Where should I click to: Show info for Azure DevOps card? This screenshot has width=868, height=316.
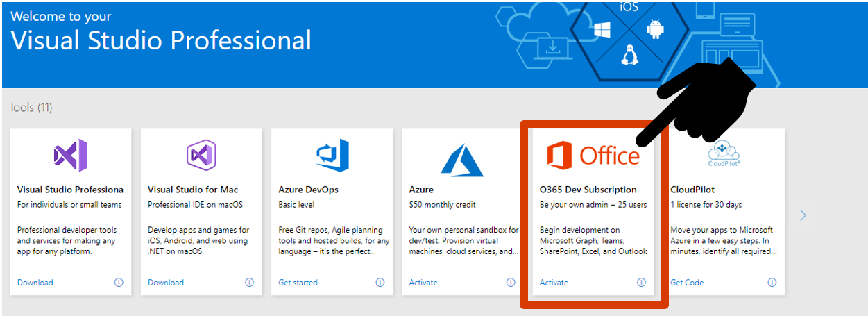(380, 283)
